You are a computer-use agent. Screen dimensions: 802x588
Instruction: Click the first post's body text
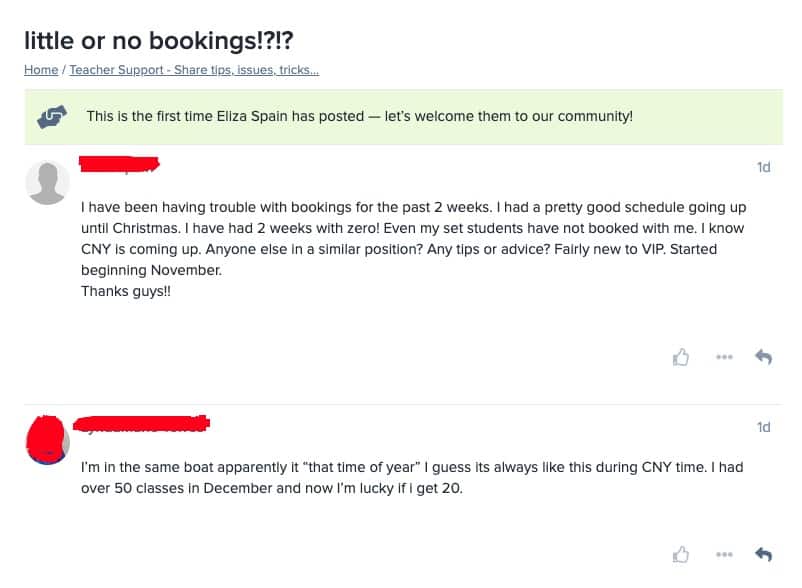(x=413, y=238)
